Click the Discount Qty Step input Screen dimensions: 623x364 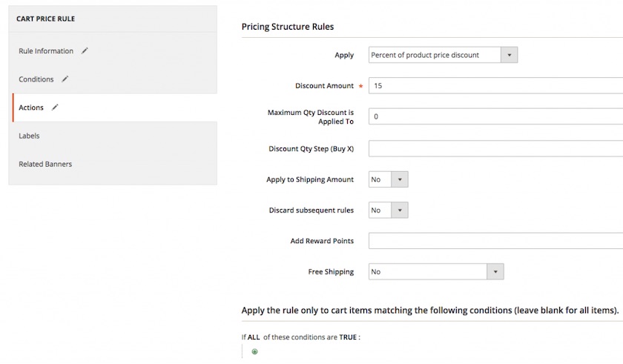tap(496, 148)
